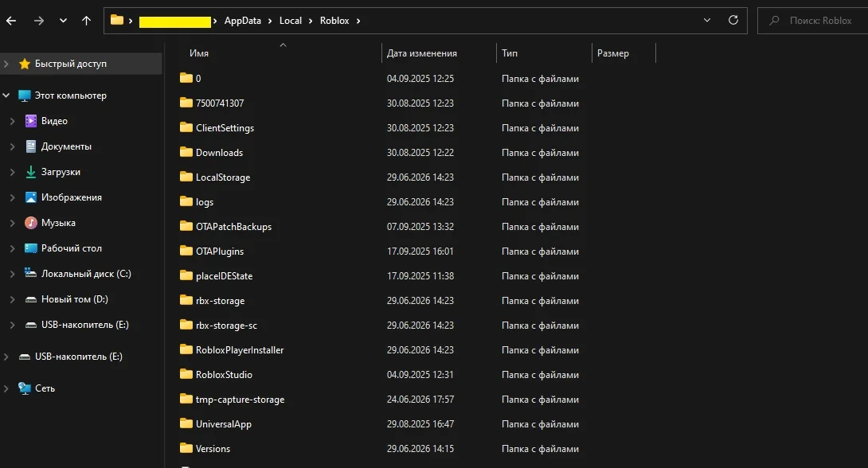Click date 07.09.2025 13:32 cell
The width and height of the screenshot is (868, 468).
click(420, 227)
